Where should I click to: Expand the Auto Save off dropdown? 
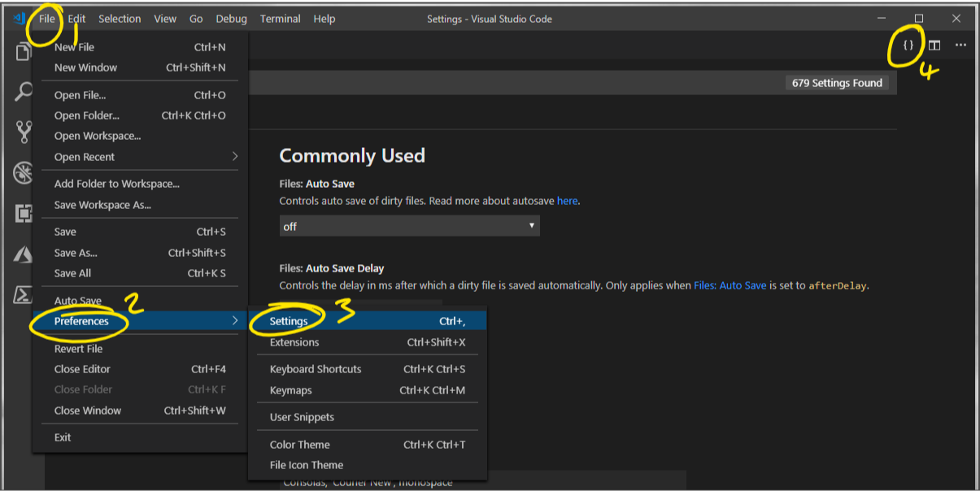[409, 226]
